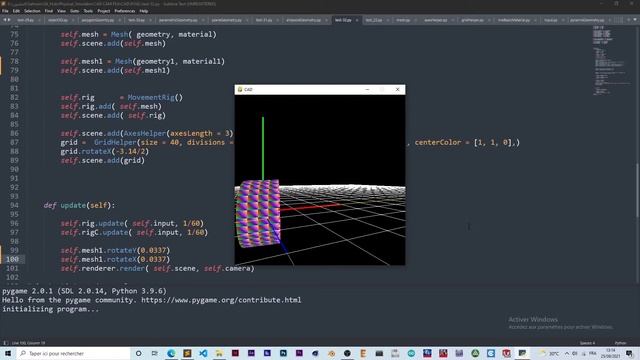Click the Sublime Text minimap
This screenshot has width=640, height=360.
[x=611, y=61]
